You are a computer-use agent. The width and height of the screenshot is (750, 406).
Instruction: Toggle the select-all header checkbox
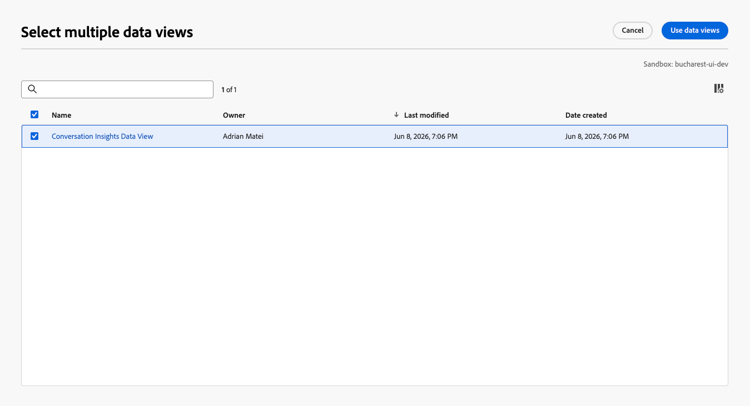click(34, 115)
